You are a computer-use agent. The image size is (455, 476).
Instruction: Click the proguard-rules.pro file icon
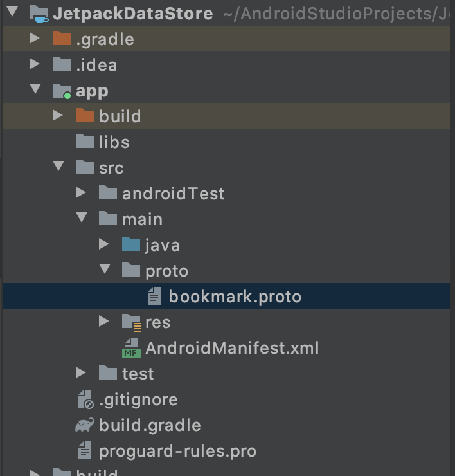click(85, 450)
